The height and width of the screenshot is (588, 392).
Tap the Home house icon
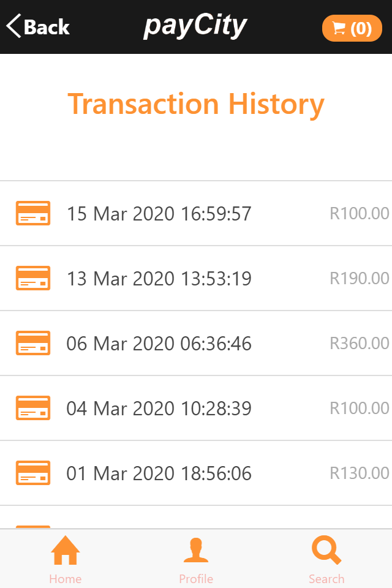(66, 550)
